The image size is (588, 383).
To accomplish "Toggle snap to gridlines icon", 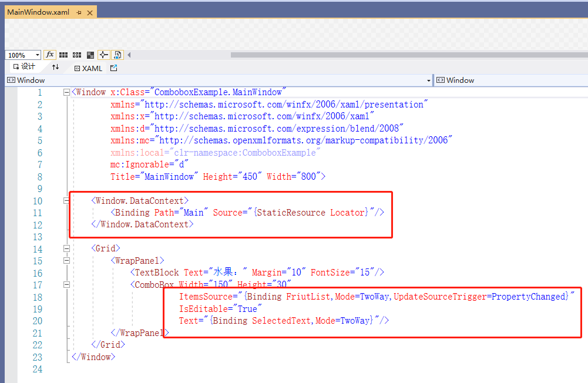I will point(77,55).
